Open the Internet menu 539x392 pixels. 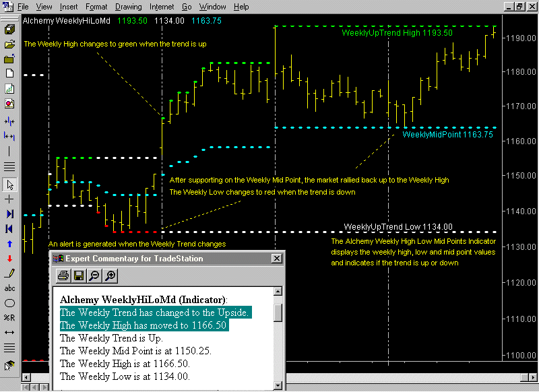click(162, 7)
